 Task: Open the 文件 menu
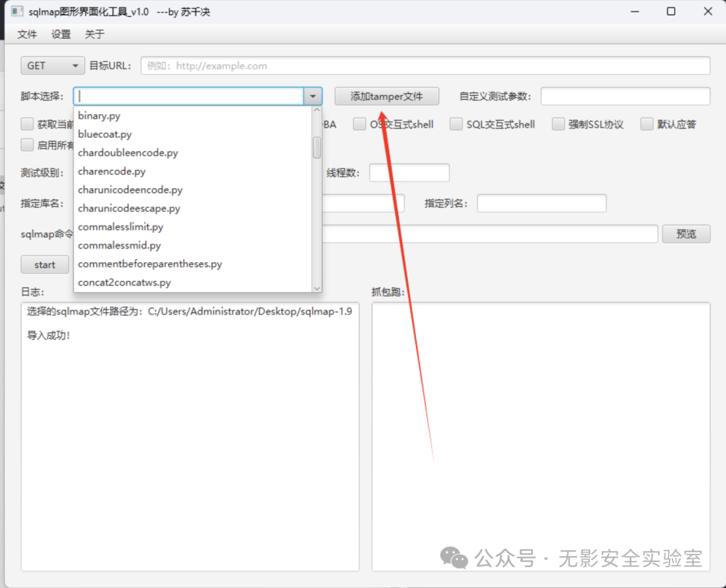coord(27,34)
